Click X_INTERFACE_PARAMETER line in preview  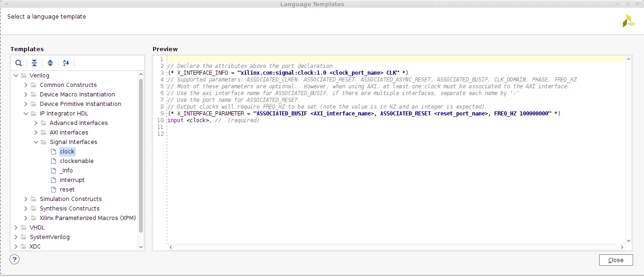pyautogui.click(x=364, y=114)
